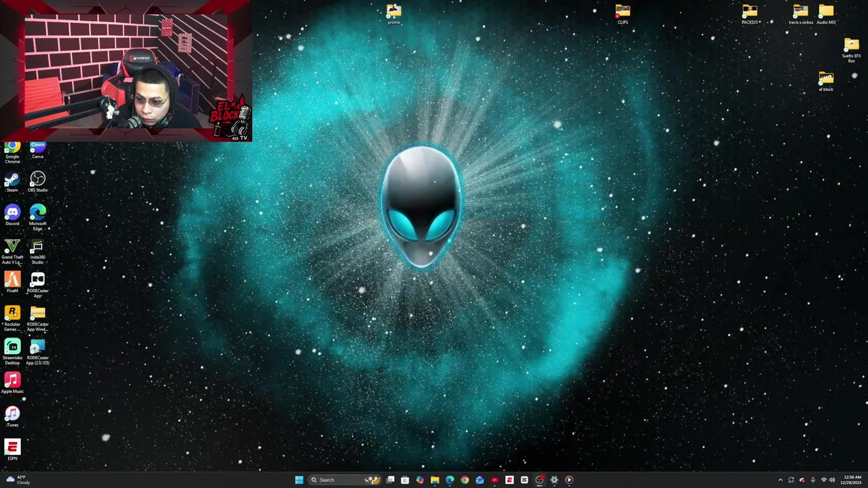This screenshot has width=868, height=488.
Task: Select the el block folder
Action: (826, 81)
